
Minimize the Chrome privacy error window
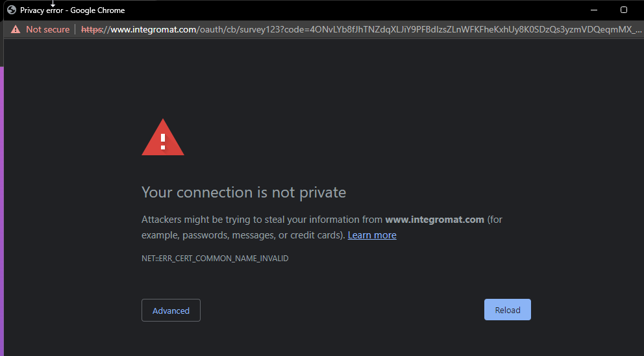click(594, 10)
